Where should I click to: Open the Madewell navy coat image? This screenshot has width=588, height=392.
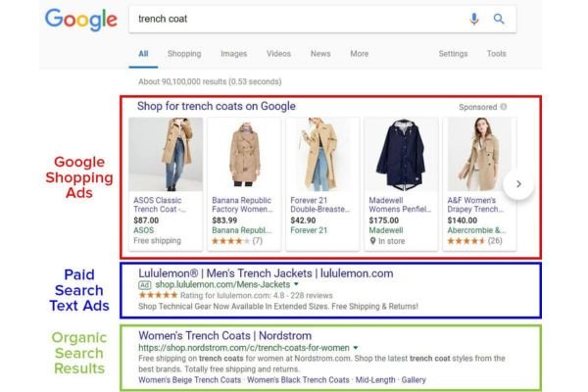[x=401, y=154]
